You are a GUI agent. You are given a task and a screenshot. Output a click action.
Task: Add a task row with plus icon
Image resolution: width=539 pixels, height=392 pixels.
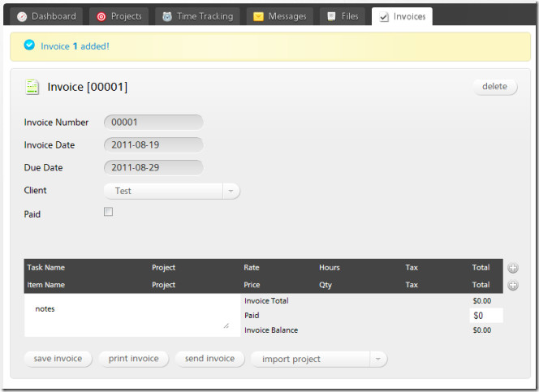[513, 268]
